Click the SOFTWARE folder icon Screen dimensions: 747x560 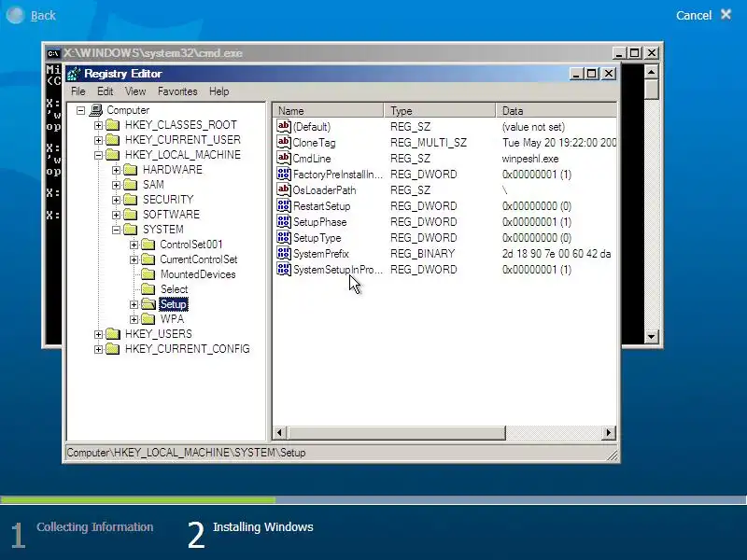(x=131, y=215)
